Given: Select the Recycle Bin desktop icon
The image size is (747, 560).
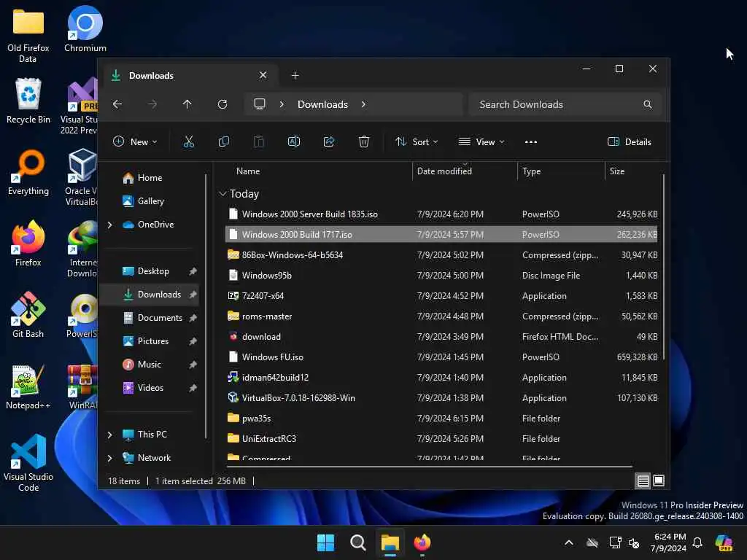Looking at the screenshot, I should (x=28, y=101).
